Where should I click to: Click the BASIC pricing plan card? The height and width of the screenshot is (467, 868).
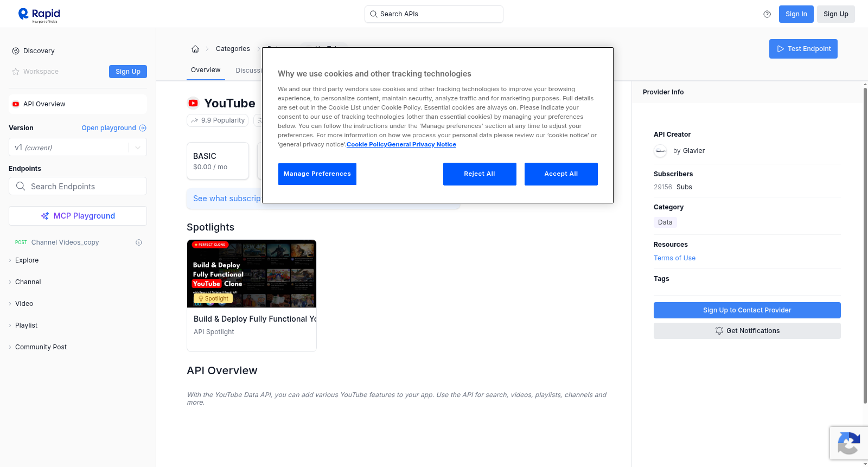pos(218,161)
